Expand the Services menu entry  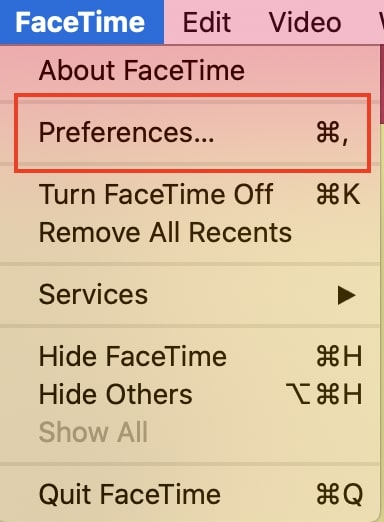(x=190, y=295)
